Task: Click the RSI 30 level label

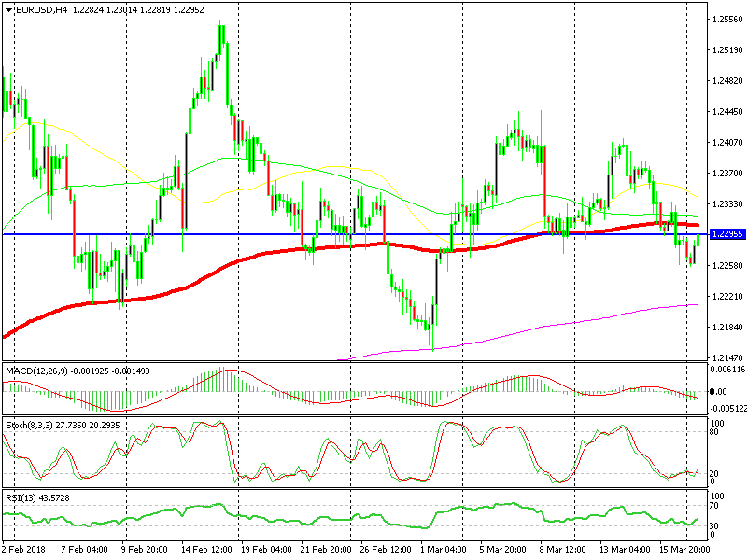Action: click(x=713, y=526)
